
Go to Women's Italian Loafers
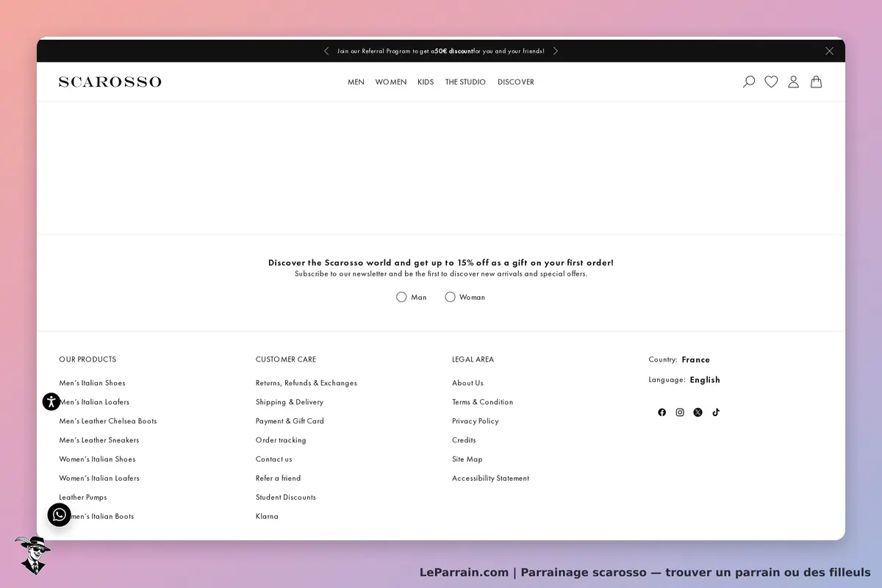(x=99, y=478)
